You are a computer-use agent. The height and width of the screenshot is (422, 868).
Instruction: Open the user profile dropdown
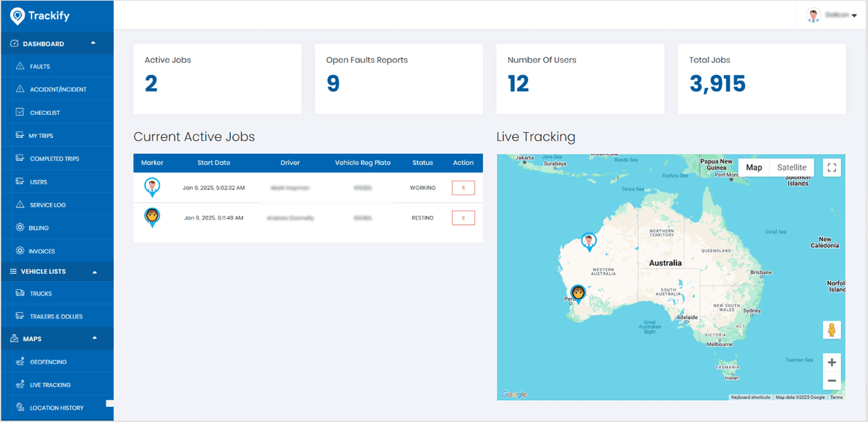(832, 15)
